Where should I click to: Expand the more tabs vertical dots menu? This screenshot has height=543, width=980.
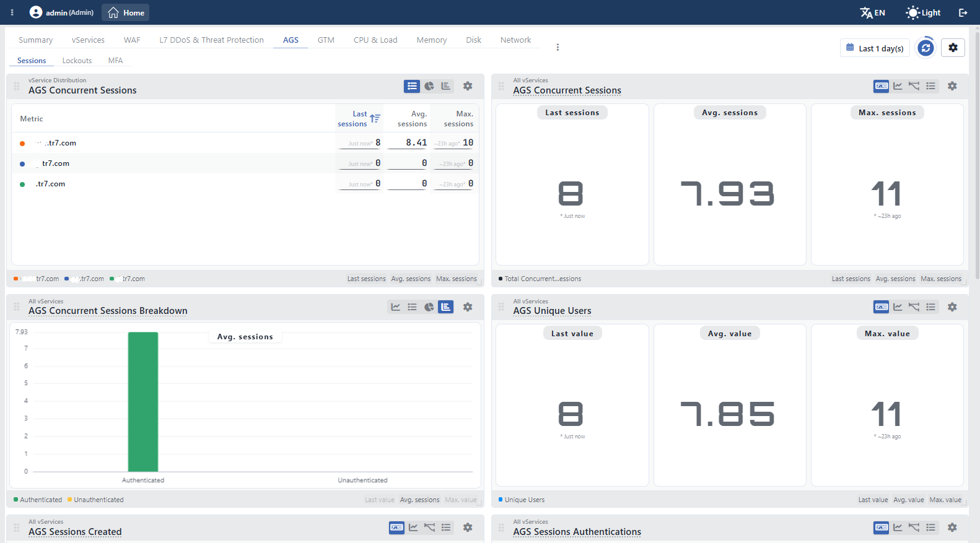558,47
